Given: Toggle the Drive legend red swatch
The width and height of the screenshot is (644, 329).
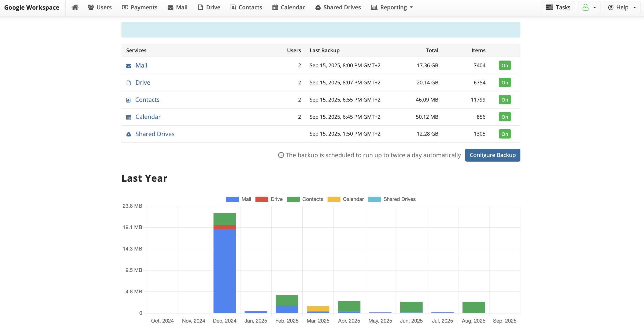Looking at the screenshot, I should (x=262, y=199).
